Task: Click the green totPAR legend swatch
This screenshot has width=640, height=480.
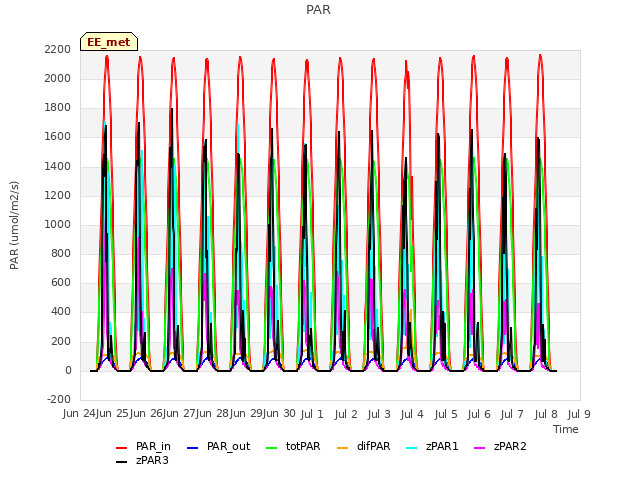Action: (x=271, y=448)
